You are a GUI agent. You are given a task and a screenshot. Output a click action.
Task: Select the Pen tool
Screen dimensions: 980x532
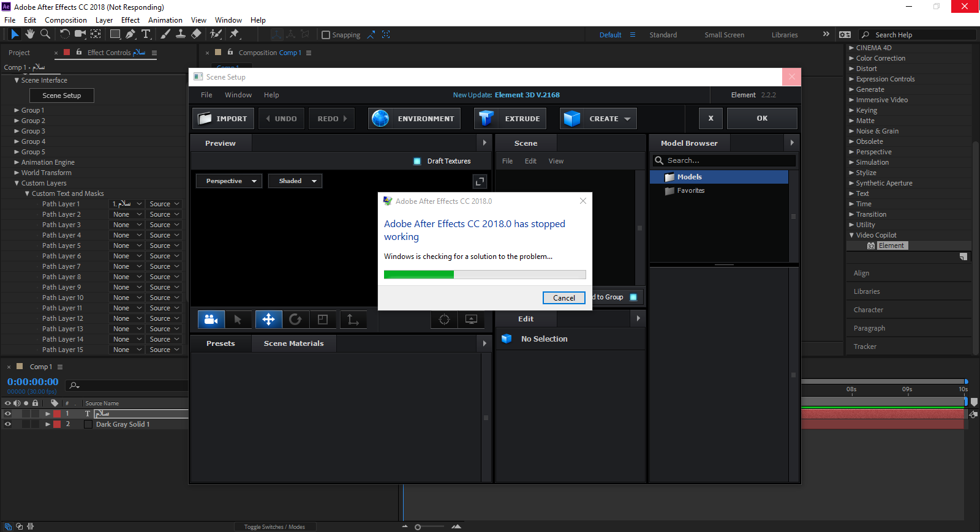tap(130, 34)
